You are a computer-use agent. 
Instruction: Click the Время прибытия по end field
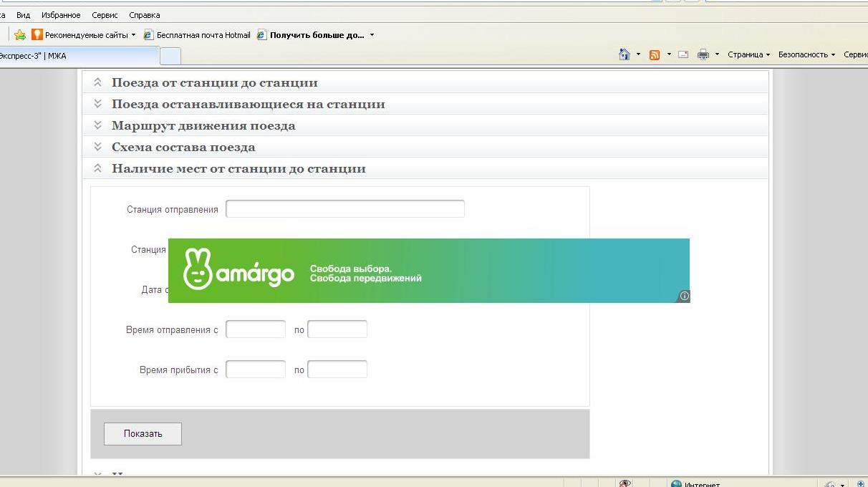[x=337, y=370]
